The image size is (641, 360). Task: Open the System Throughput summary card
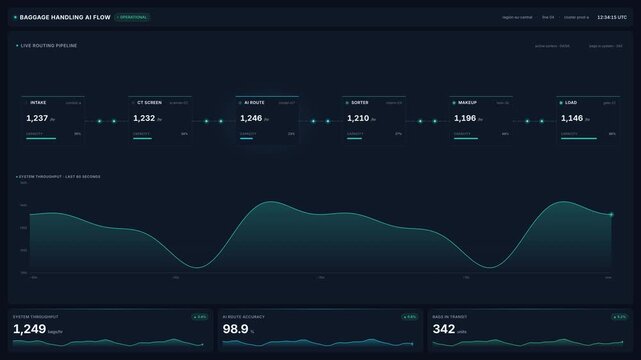tap(110, 331)
